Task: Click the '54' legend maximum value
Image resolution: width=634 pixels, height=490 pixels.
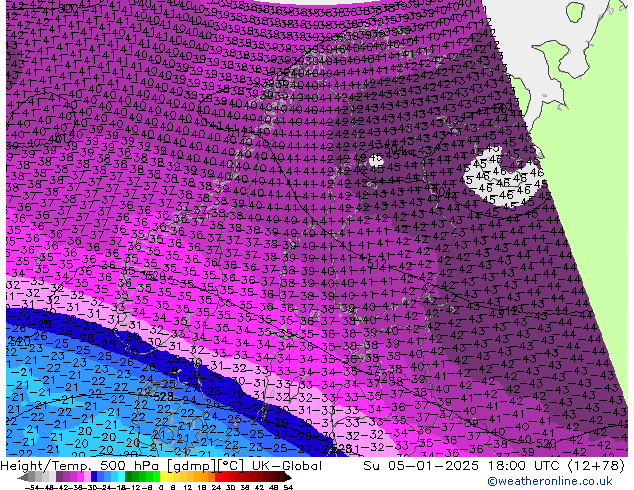Action: click(288, 488)
